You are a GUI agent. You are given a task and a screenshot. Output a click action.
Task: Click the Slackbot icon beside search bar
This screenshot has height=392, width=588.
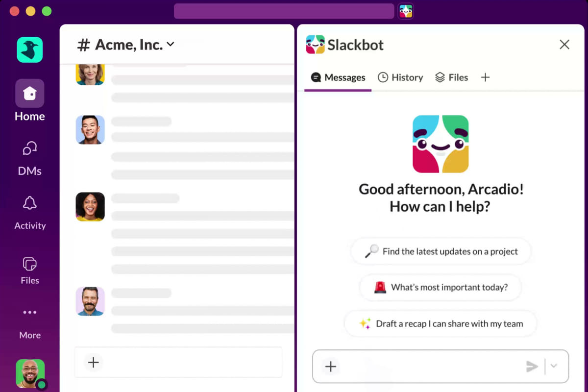[x=406, y=11]
